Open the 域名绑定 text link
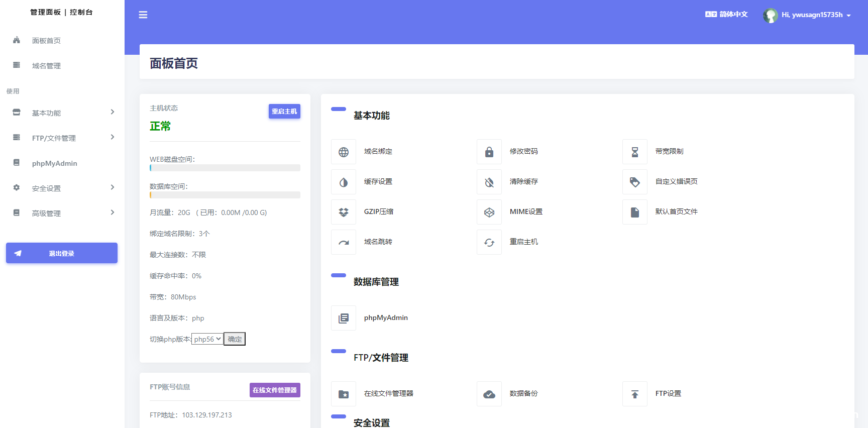 coord(378,152)
